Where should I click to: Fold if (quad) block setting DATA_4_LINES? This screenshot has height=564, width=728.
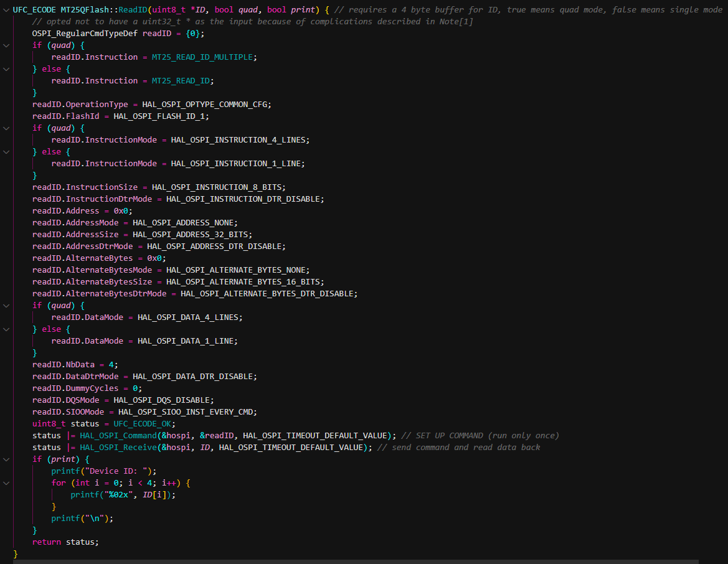tap(6, 306)
